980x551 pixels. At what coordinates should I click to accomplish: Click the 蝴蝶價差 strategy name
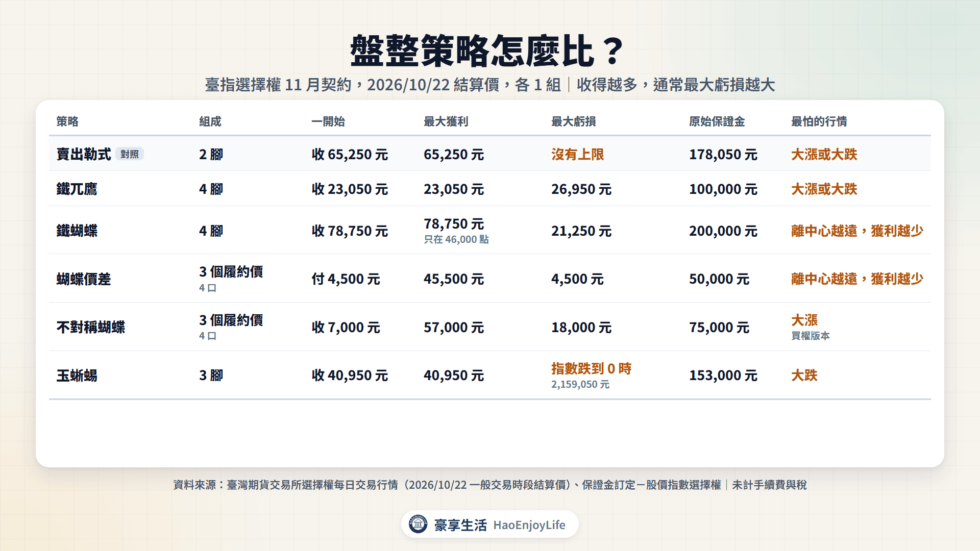84,279
